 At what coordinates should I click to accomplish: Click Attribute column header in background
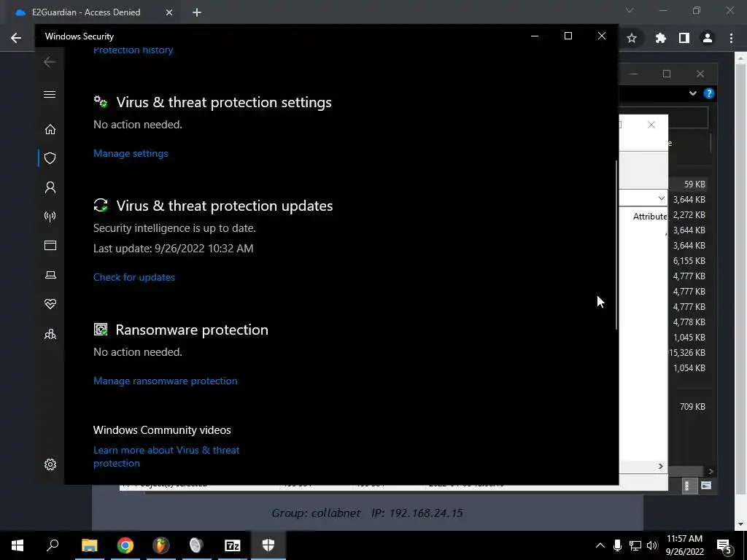coord(650,216)
